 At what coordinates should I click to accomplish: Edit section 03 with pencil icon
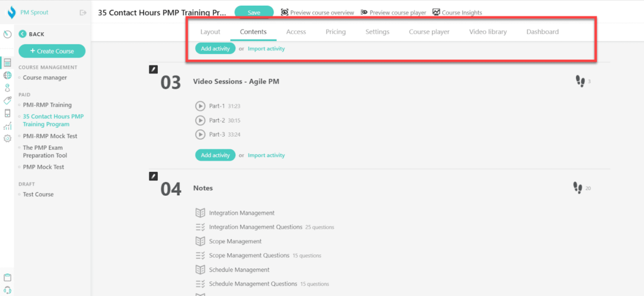(153, 69)
